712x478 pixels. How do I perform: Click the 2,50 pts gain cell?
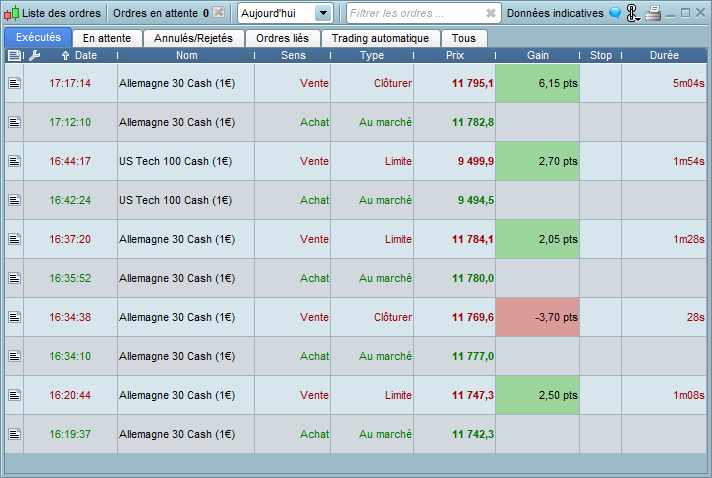pos(537,395)
